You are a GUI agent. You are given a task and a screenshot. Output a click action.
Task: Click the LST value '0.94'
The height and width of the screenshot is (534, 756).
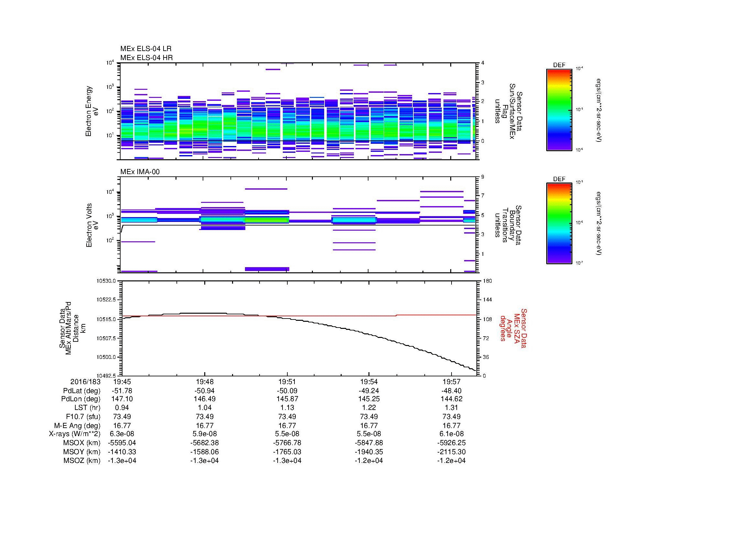(122, 408)
